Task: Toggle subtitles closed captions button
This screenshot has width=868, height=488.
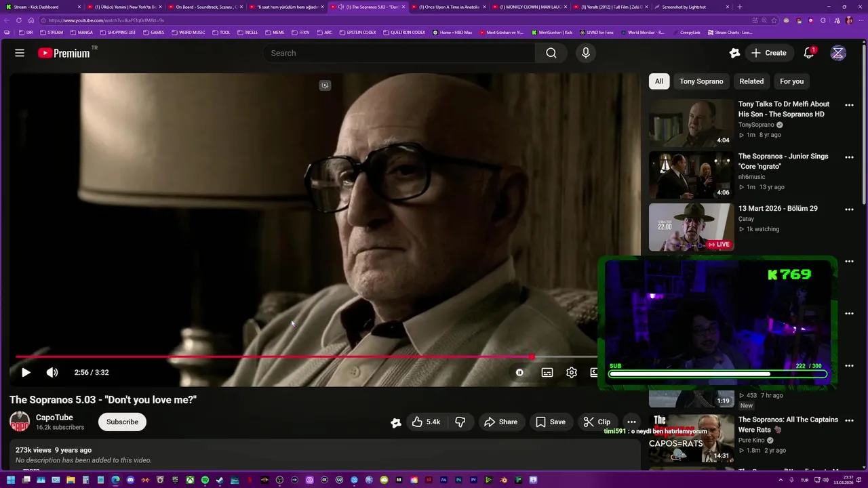Action: point(547,372)
